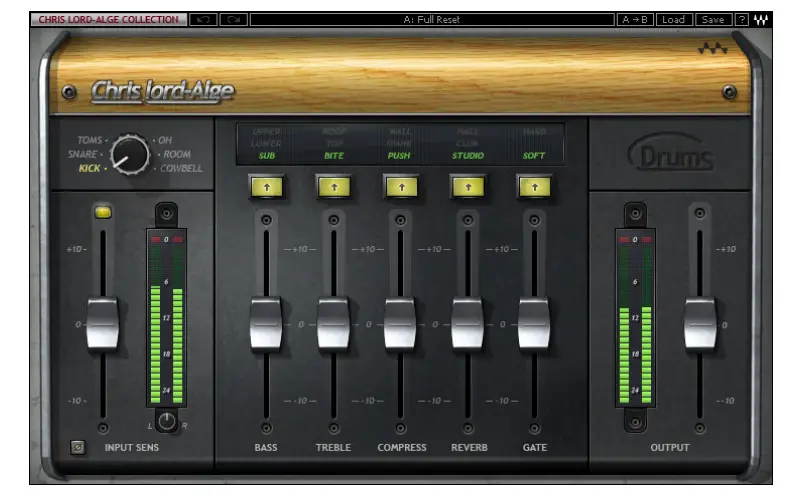The image size is (785, 501).
Task: Click the Save button
Action: click(x=713, y=20)
